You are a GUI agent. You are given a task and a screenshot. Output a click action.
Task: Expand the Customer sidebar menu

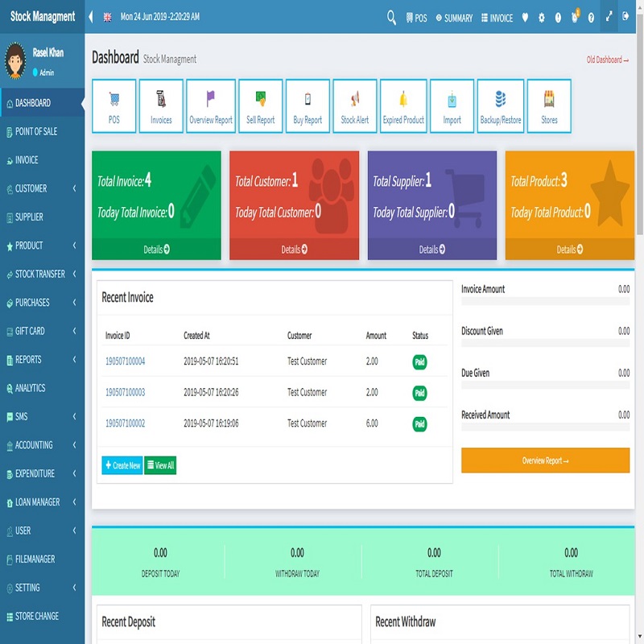click(x=41, y=188)
